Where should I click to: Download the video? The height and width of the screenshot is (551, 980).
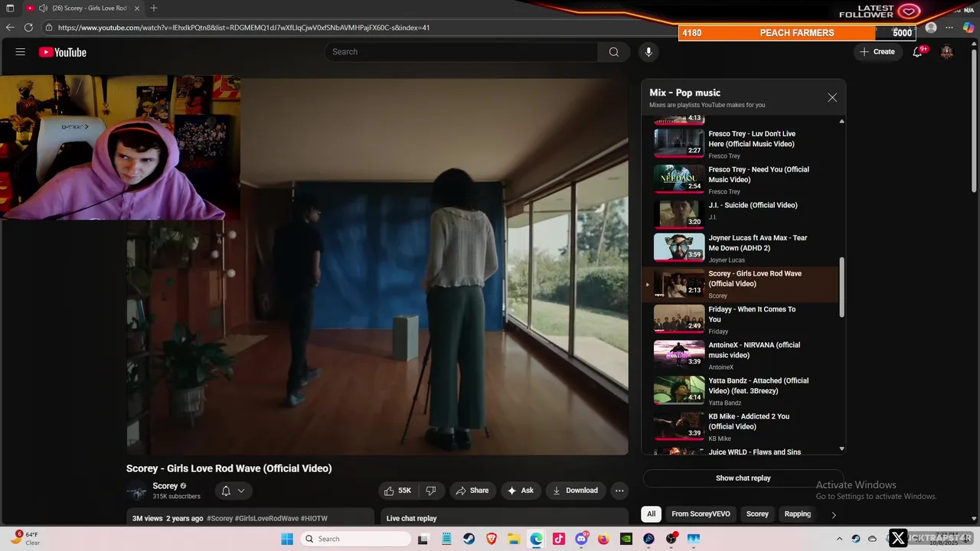click(x=575, y=491)
